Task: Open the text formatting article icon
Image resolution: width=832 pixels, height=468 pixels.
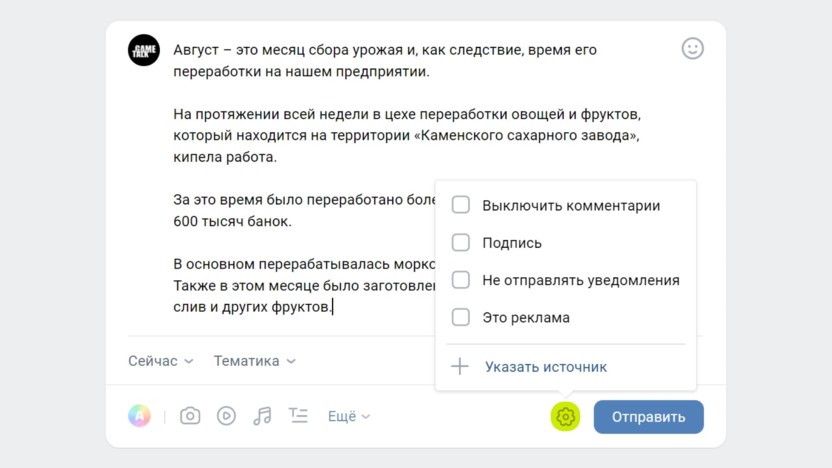Action: click(x=298, y=416)
